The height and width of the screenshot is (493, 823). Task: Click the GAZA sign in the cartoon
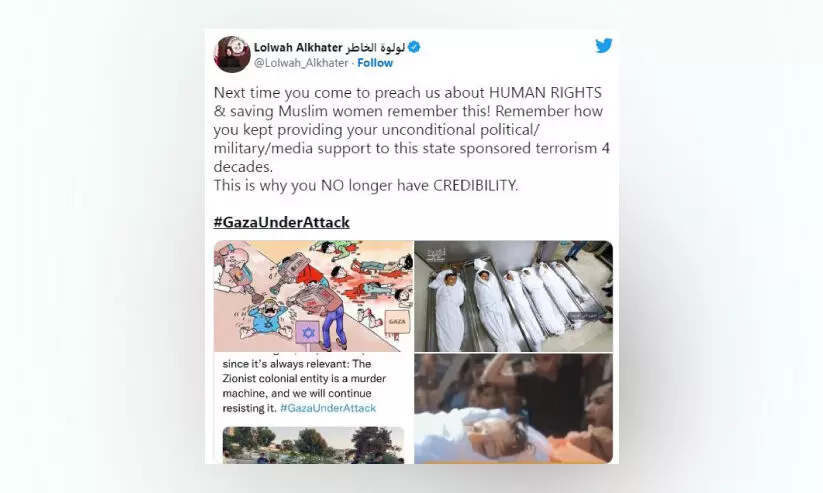pyautogui.click(x=397, y=321)
